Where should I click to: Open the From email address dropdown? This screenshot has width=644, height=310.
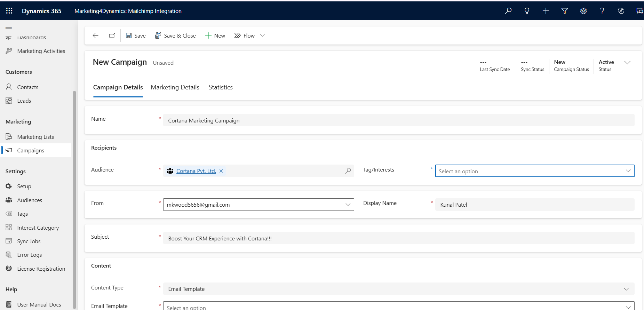[348, 205]
